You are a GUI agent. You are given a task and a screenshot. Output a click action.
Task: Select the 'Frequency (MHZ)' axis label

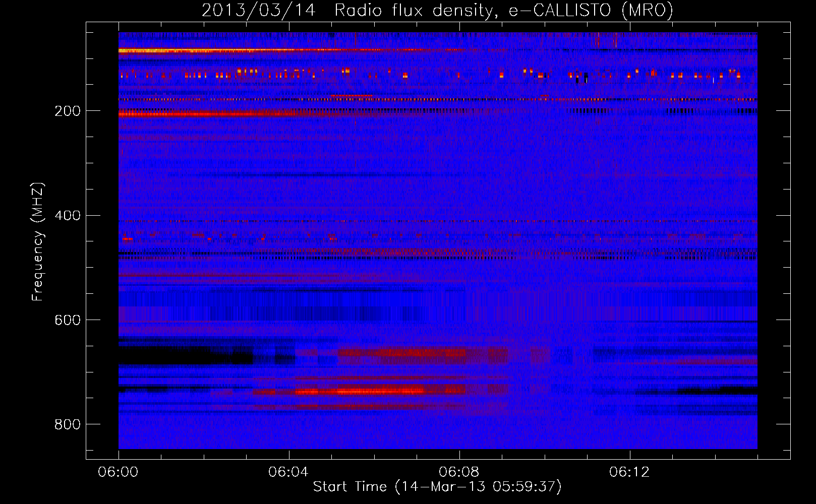38,241
